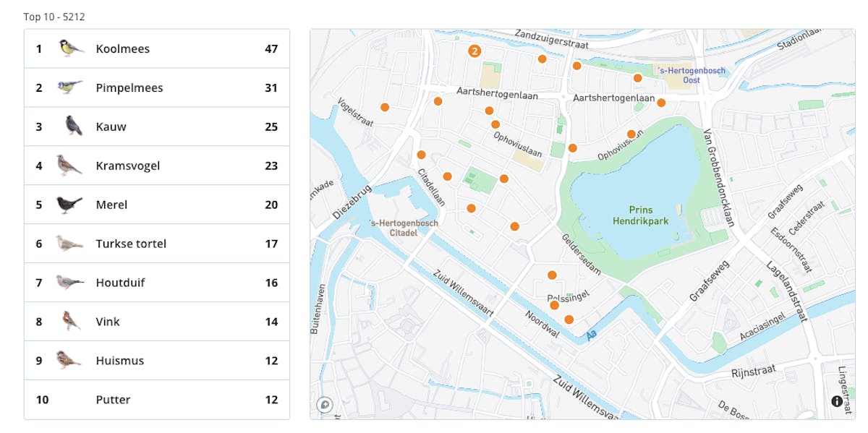
Task: Click the Huismus sparrow icon
Action: coord(69,360)
